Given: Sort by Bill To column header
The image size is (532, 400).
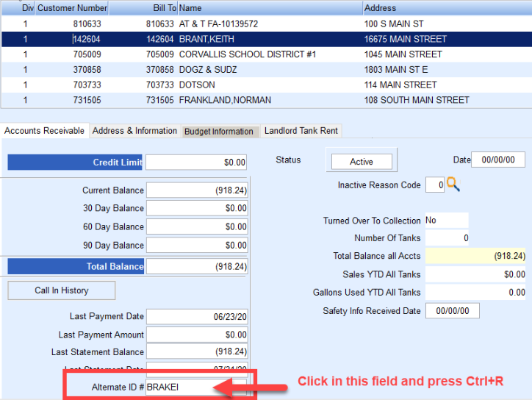Looking at the screenshot, I should coord(143,8).
